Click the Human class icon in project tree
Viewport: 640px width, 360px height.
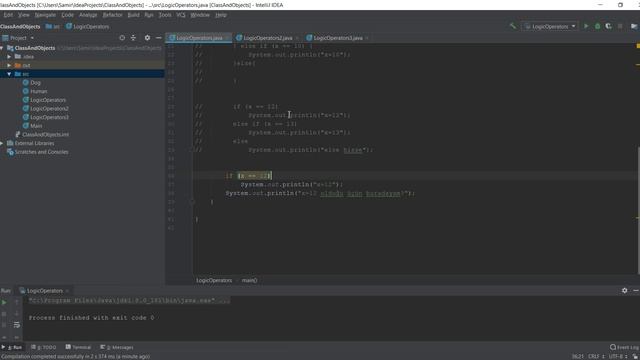[x=26, y=91]
